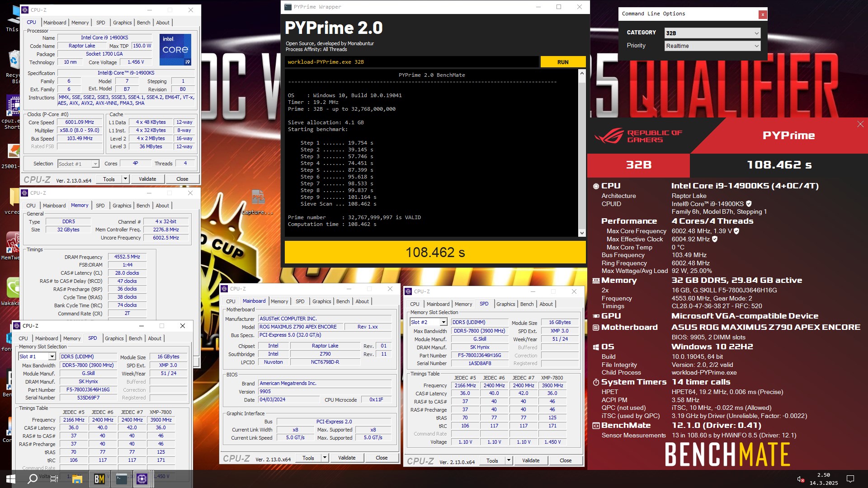868x488 pixels.
Task: Open Tools dropdown arrow in Slot #2 SPD window
Action: pyautogui.click(x=509, y=460)
